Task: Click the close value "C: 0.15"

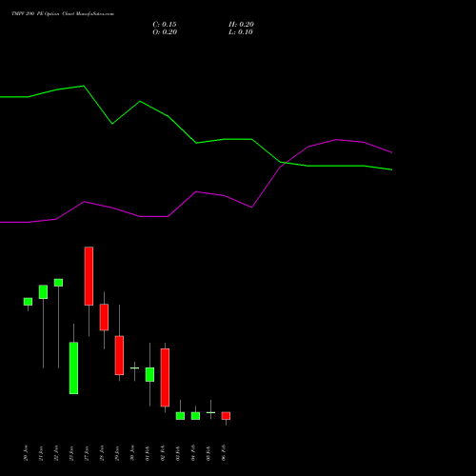Action: tap(165, 25)
